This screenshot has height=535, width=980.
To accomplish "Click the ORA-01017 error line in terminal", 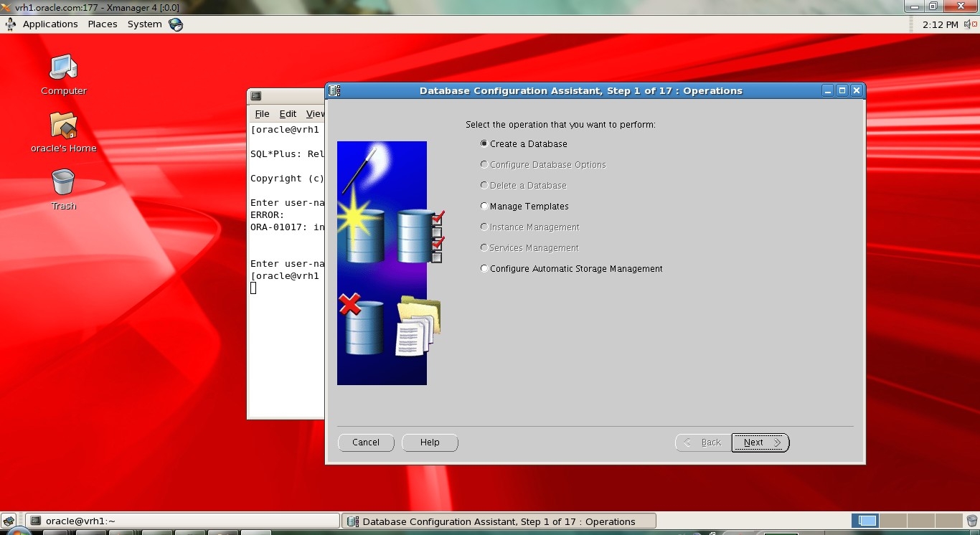I will pos(287,227).
